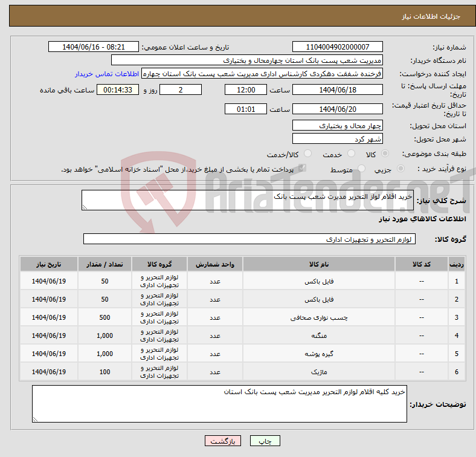Click quantity 500 in row 3
The width and height of the screenshot is (476, 457).
105,317
